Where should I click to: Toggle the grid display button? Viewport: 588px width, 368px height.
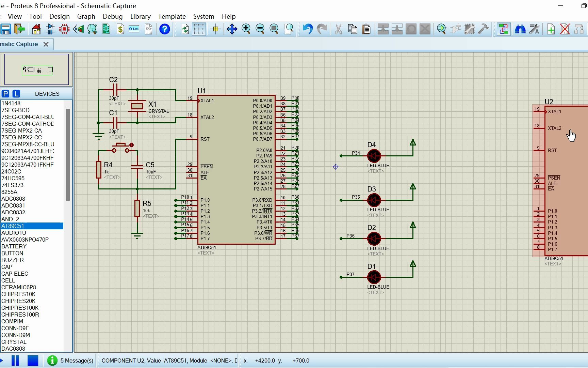coord(199,29)
